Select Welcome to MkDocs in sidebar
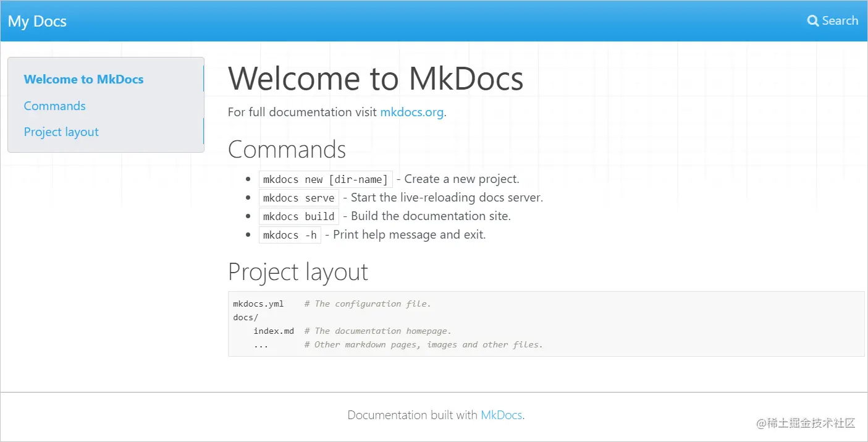868x442 pixels. (83, 79)
